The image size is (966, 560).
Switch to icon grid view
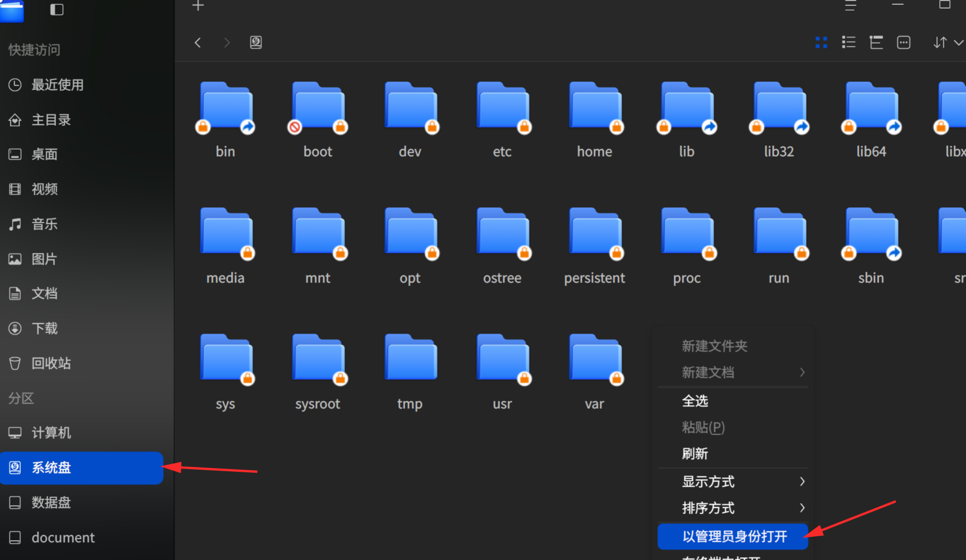821,42
